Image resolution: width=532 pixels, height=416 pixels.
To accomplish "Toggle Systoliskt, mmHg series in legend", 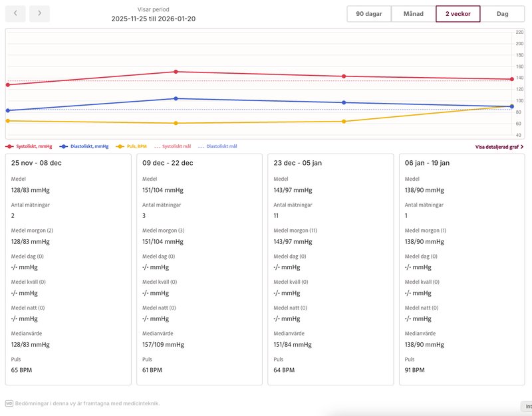I will click(29, 146).
